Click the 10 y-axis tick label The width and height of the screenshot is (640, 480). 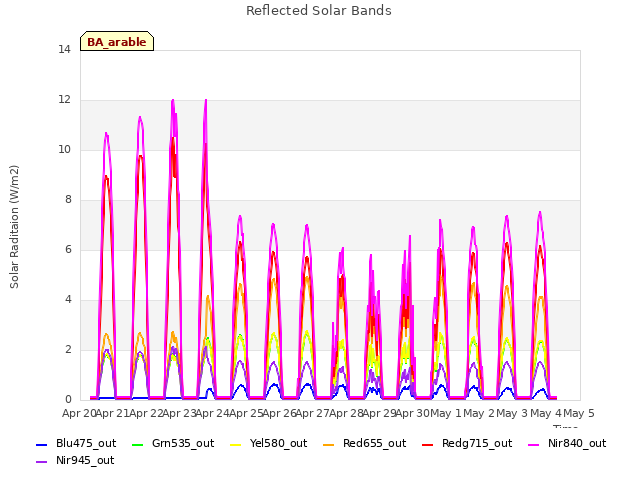64,149
